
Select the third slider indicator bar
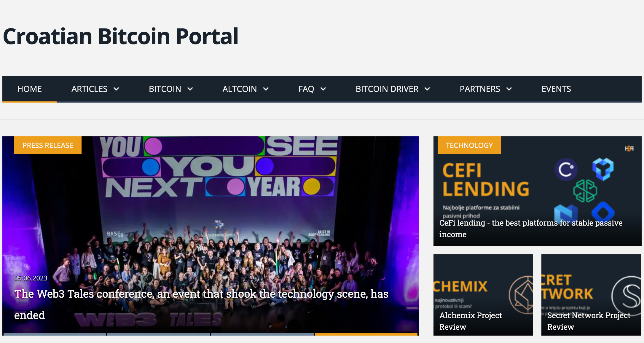click(262, 334)
